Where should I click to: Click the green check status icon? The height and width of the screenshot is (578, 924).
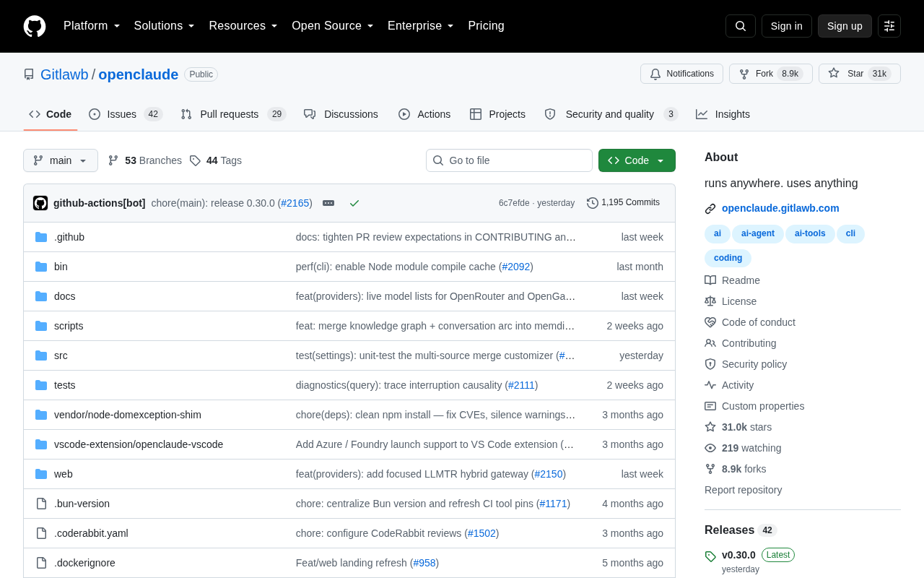(354, 203)
